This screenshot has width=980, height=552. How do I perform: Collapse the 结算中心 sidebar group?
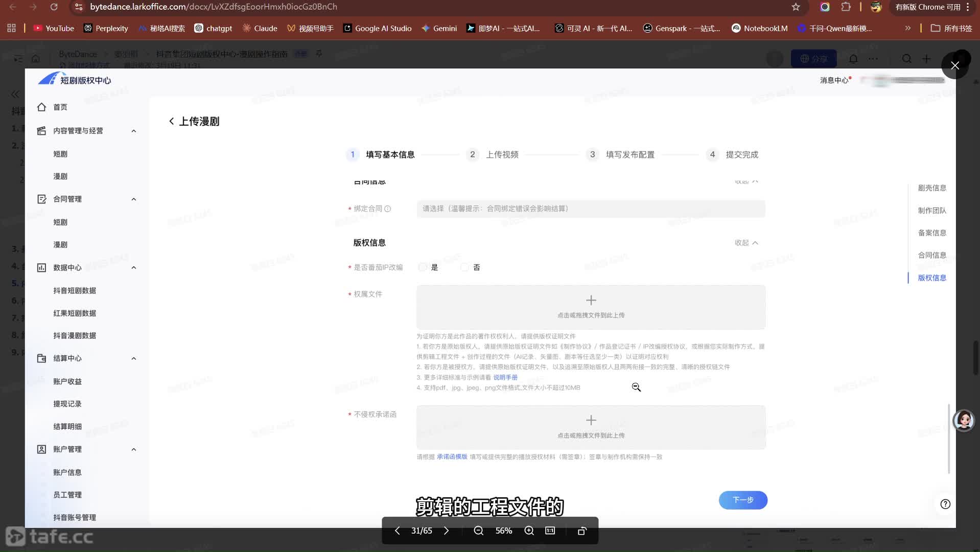coord(134,358)
